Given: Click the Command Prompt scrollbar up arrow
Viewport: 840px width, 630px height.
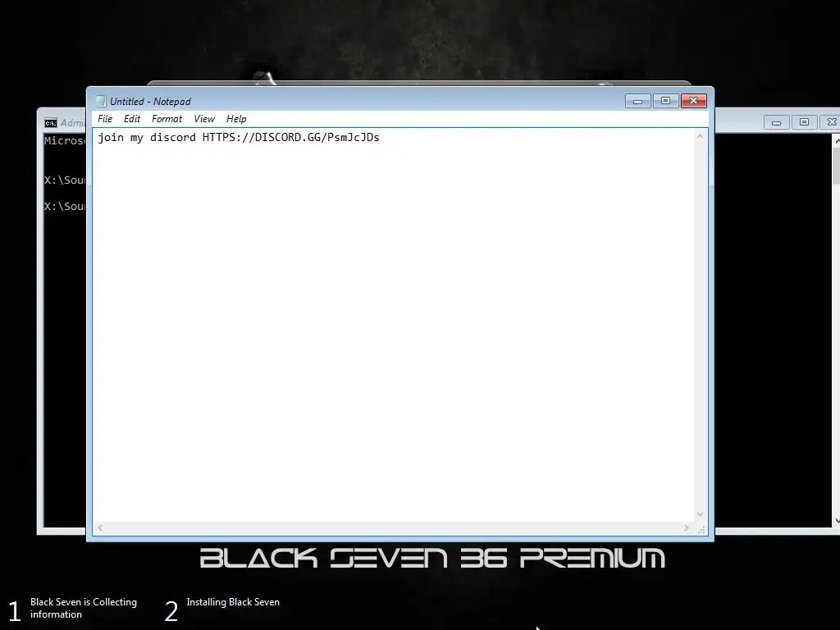Looking at the screenshot, I should click(837, 140).
